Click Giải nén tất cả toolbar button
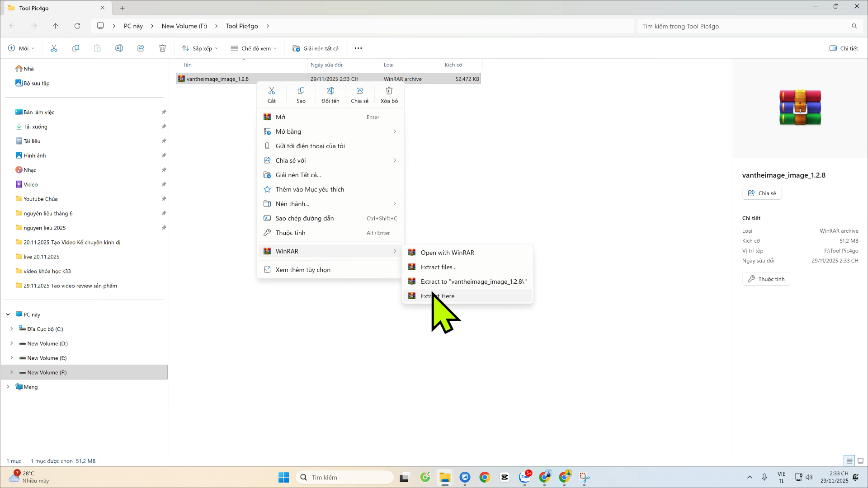This screenshot has width=868, height=488. [x=316, y=48]
